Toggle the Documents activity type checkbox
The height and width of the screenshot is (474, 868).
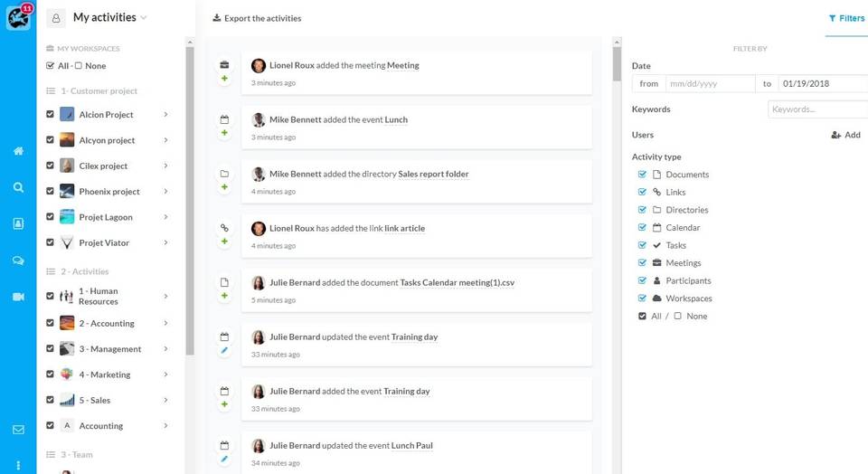[642, 175]
